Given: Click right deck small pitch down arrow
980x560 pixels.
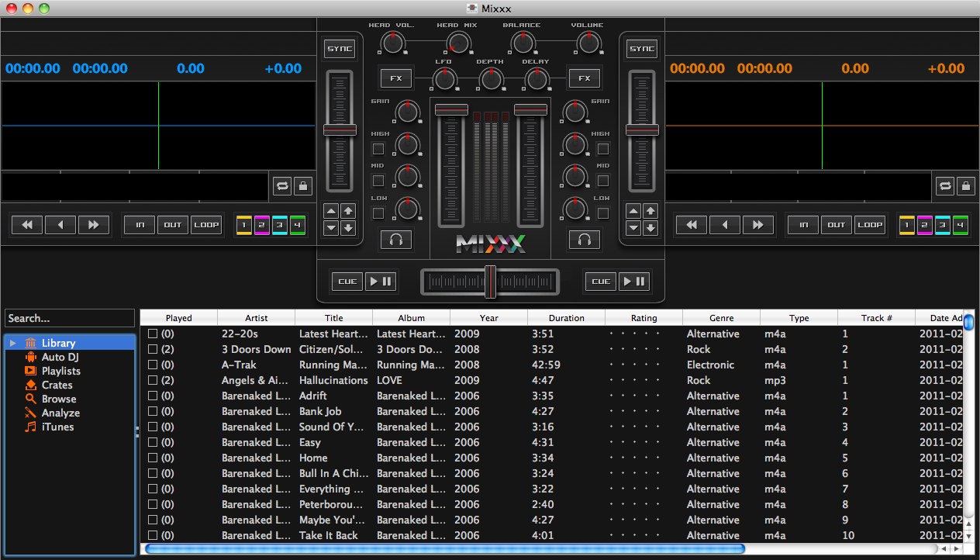Looking at the screenshot, I should click(633, 228).
